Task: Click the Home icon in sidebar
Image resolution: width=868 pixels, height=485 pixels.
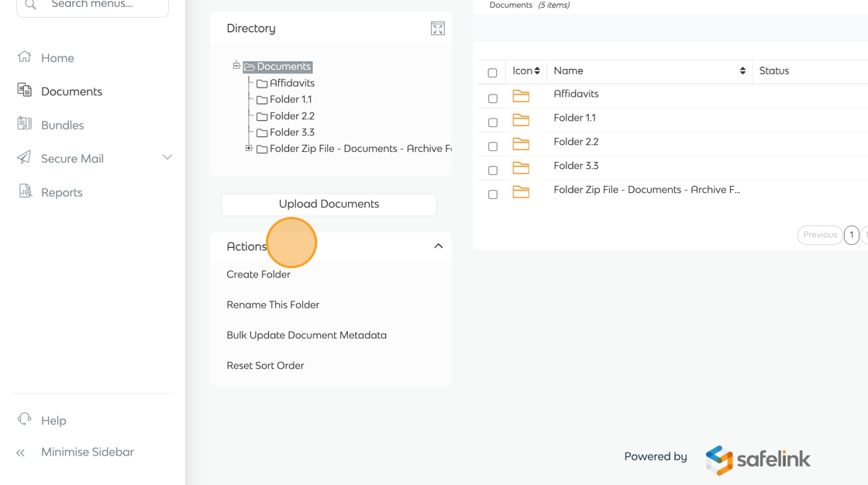Action: [25, 57]
